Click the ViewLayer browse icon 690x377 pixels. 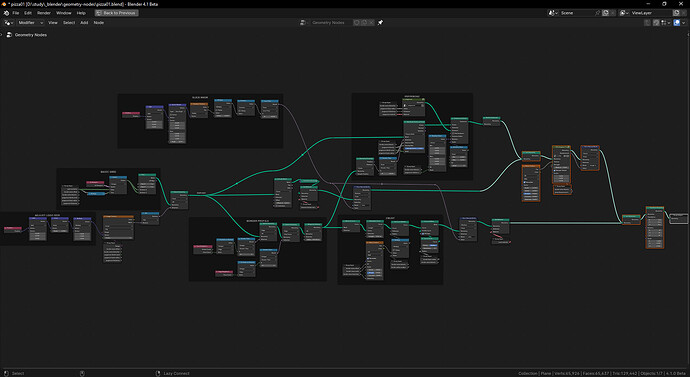(624, 13)
